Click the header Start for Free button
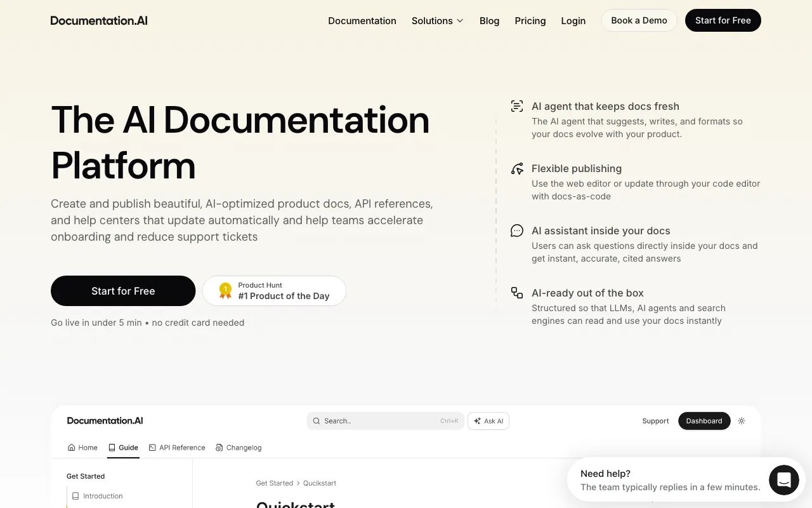The width and height of the screenshot is (812, 508). 723,20
